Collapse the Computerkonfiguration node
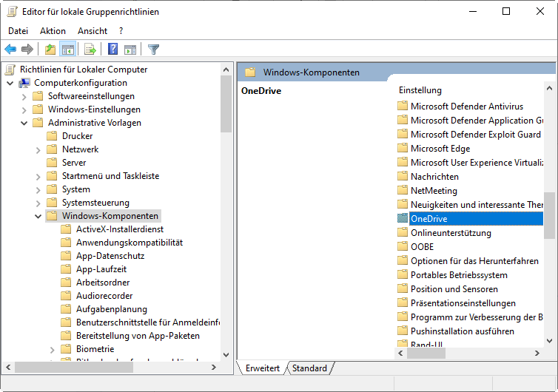 10,84
